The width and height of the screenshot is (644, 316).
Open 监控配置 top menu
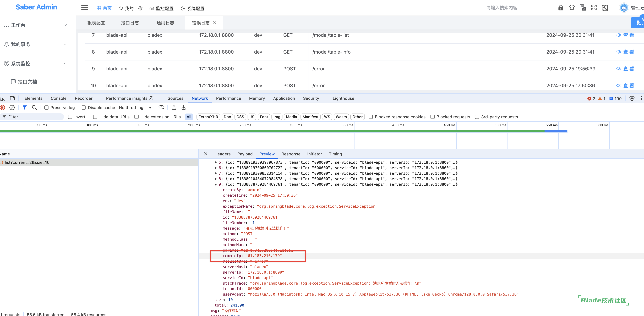161,8
